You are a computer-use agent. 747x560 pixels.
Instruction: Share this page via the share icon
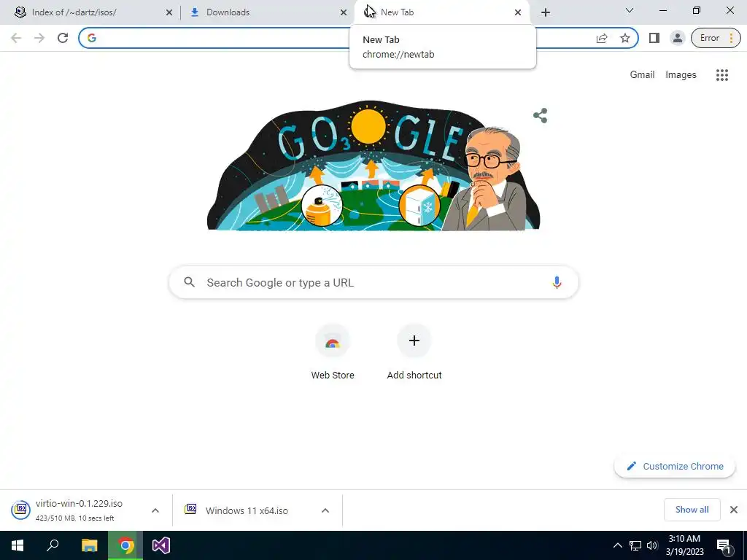coord(602,38)
